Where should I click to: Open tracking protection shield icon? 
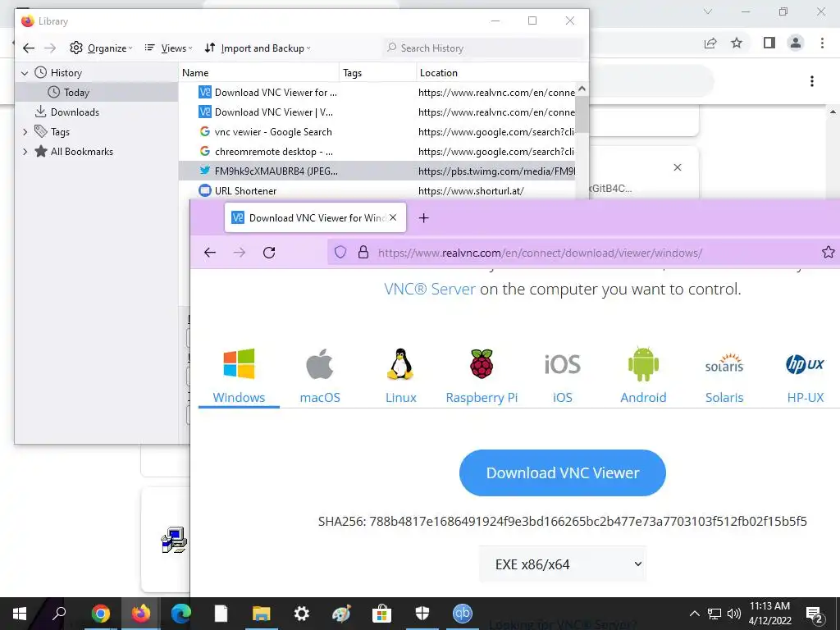coord(340,253)
